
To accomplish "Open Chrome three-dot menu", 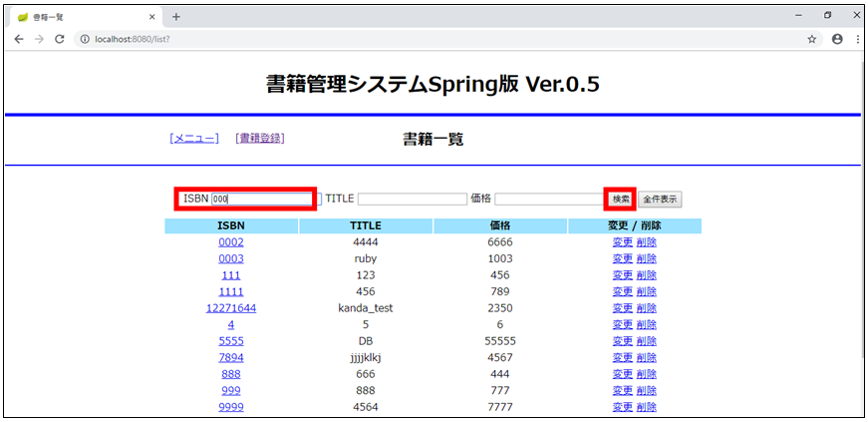I will (855, 39).
